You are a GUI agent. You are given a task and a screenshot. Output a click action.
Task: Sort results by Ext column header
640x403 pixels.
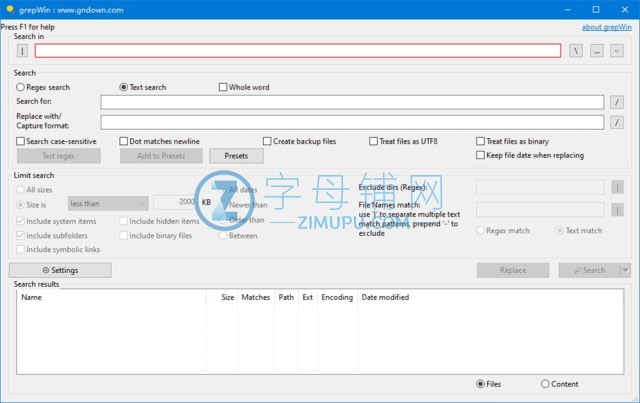308,297
